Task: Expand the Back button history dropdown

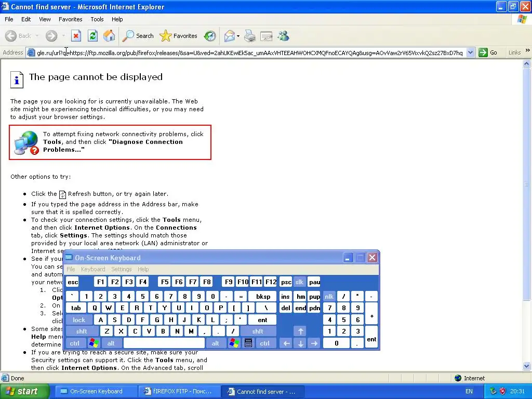Action: 37,36
